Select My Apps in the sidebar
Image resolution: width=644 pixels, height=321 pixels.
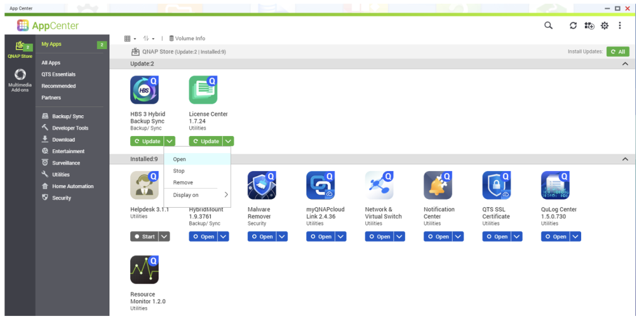[x=52, y=45]
